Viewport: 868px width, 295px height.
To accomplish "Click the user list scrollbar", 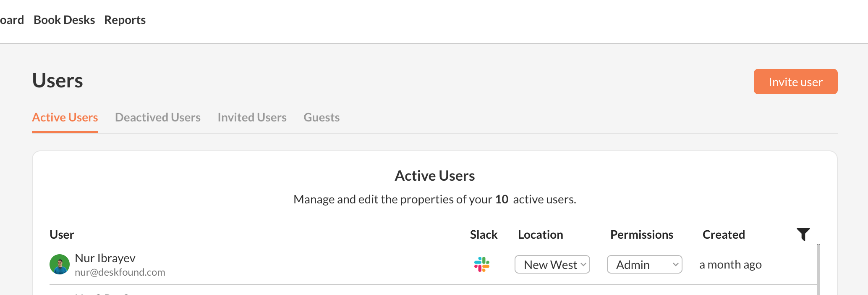I will pos(818,269).
